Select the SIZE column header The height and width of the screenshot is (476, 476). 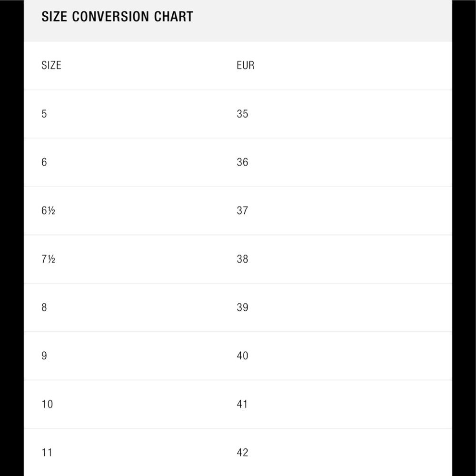[51, 65]
